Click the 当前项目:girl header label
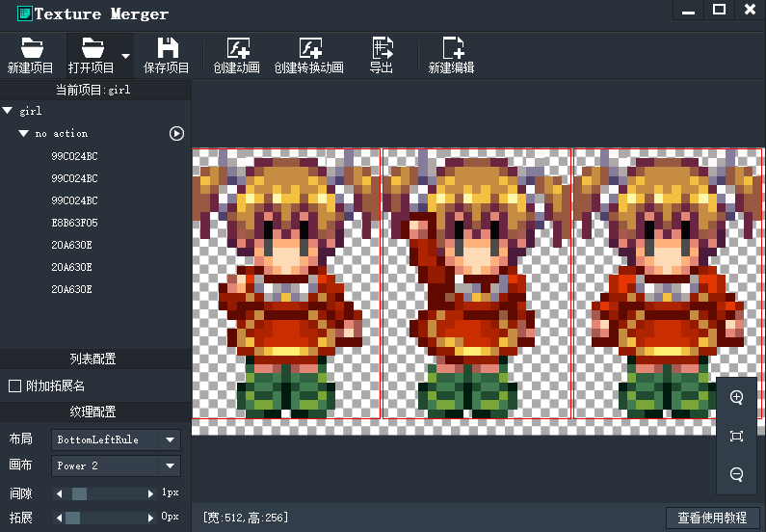Viewport: 766px width, 532px height. click(92, 90)
